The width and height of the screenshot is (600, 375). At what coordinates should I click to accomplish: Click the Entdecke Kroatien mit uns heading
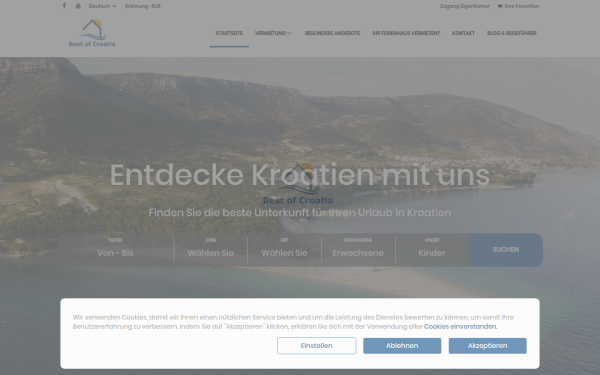coord(300,175)
